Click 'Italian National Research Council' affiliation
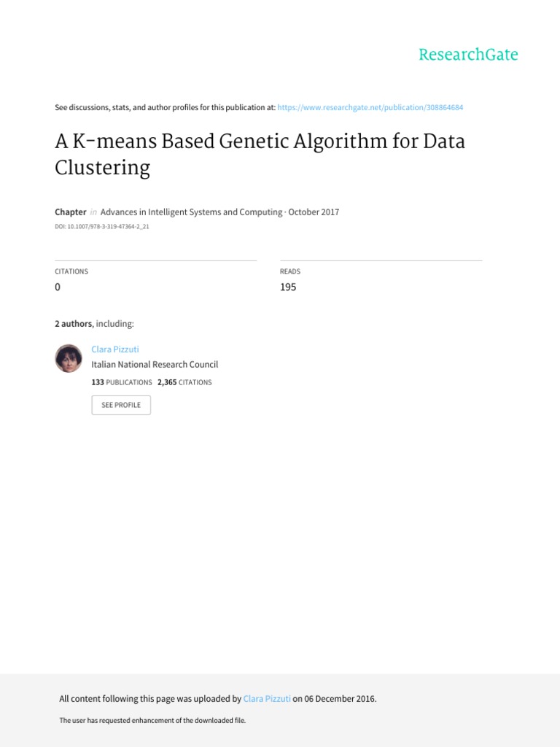The height and width of the screenshot is (747, 560). click(x=155, y=365)
